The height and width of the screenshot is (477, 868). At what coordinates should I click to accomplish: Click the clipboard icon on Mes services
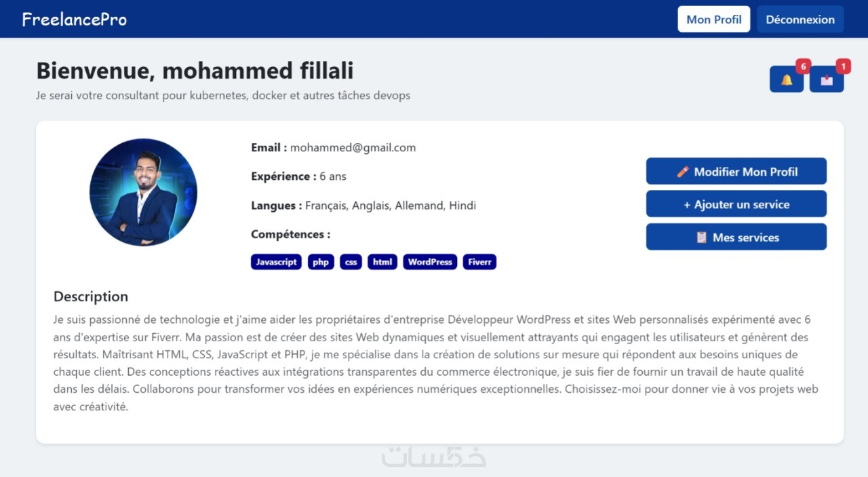(x=701, y=237)
